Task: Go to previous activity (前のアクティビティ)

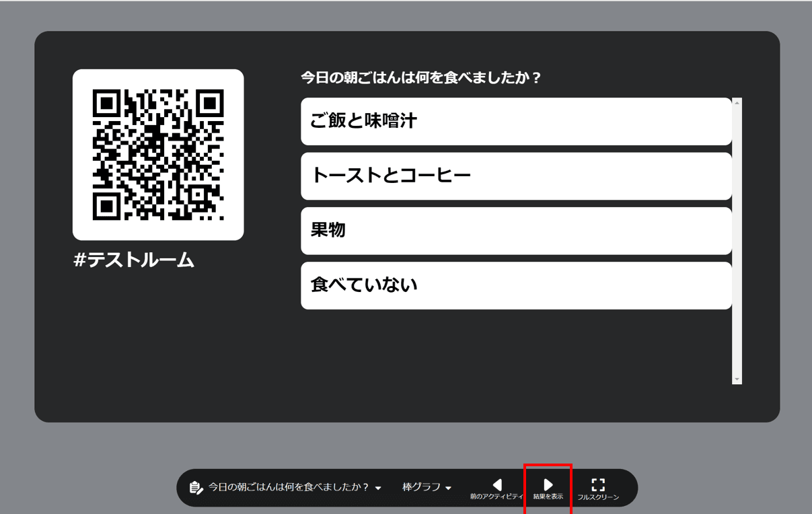Action: (x=496, y=488)
